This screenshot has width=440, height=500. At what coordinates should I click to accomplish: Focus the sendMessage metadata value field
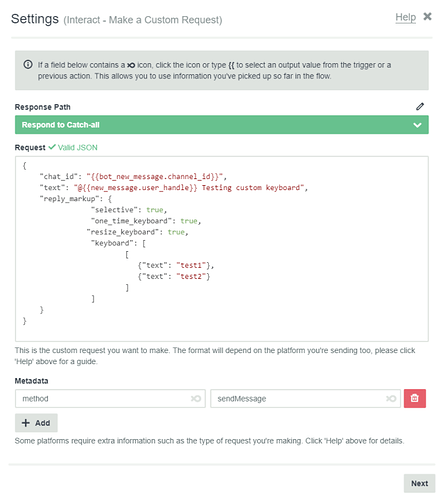point(305,398)
